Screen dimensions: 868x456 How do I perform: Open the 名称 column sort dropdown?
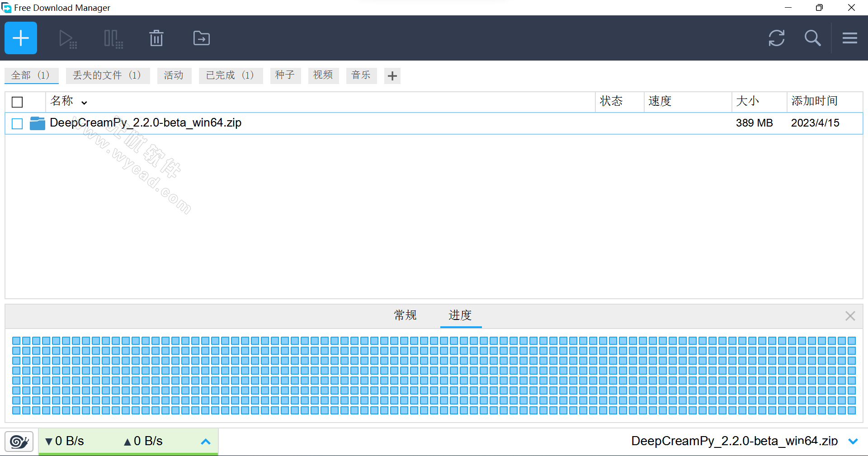(x=84, y=102)
